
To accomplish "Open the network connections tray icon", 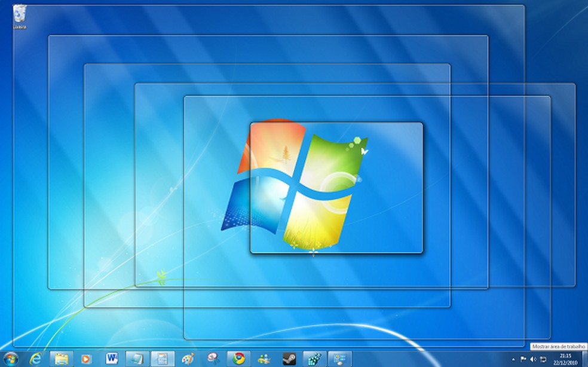I will 543,359.
